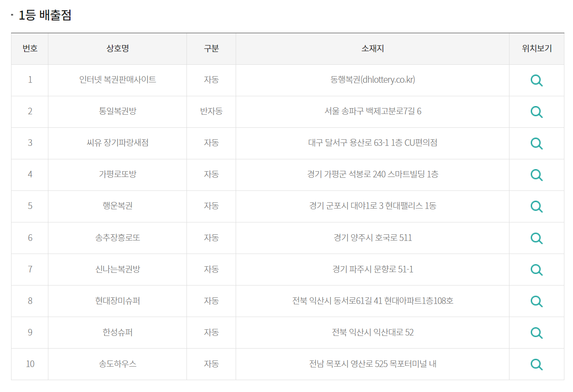Click the 상호명 column header
Viewport: 573px width, 392px height.
(118, 48)
